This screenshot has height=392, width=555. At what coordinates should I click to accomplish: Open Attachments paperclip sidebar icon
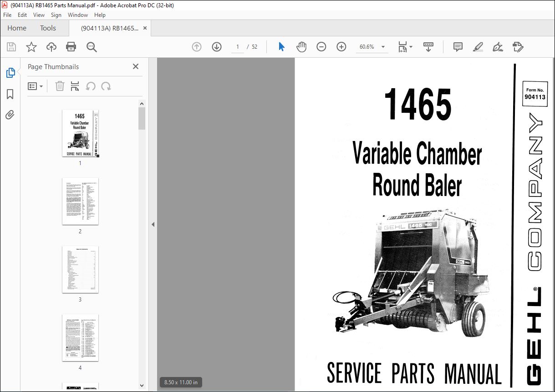pos(10,115)
